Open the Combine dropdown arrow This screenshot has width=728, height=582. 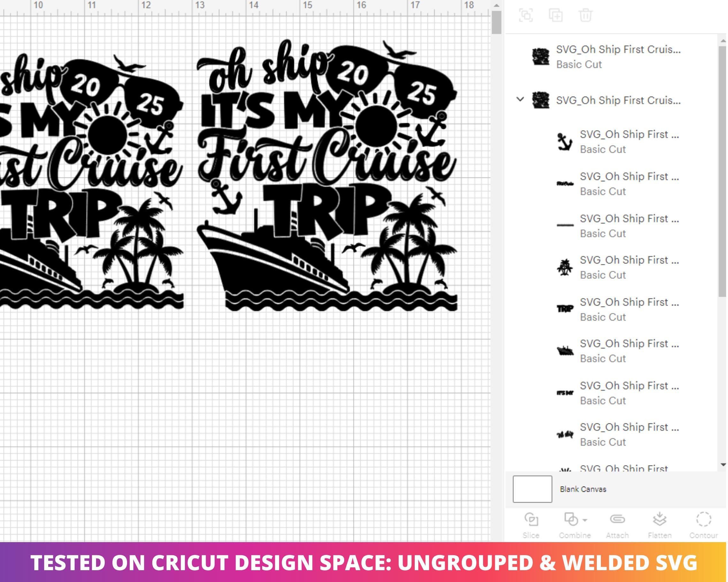pos(585,520)
